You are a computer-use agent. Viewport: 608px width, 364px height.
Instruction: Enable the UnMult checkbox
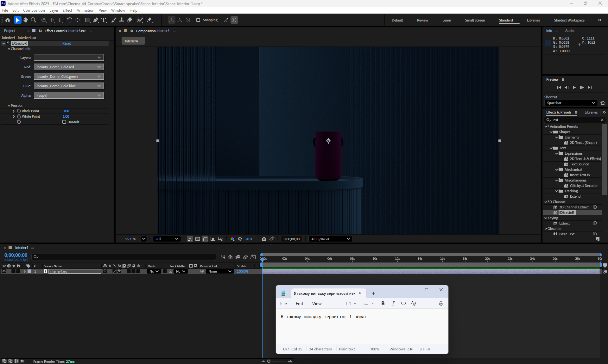tap(64, 122)
